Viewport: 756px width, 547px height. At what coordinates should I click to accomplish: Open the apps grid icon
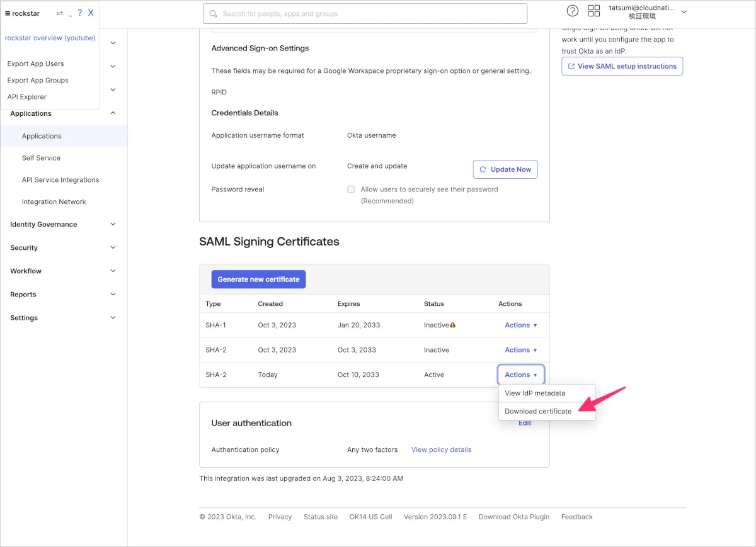(x=593, y=11)
